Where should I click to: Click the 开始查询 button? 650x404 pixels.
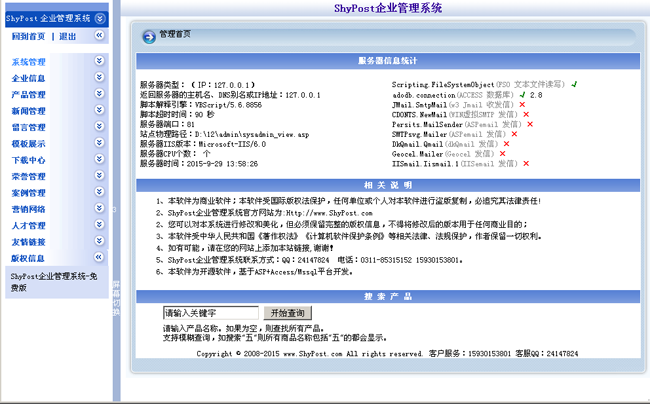click(288, 313)
